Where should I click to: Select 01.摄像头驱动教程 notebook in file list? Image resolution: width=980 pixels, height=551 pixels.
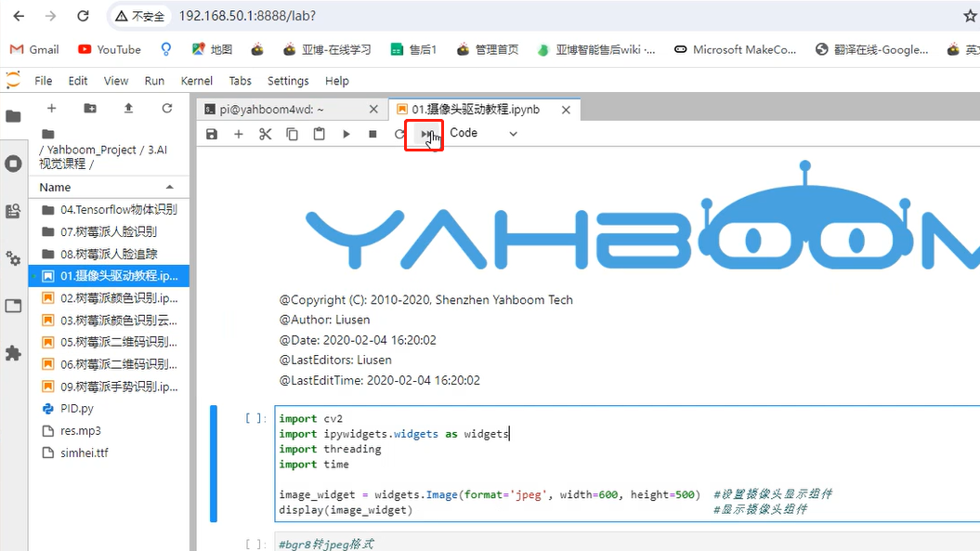tap(110, 276)
